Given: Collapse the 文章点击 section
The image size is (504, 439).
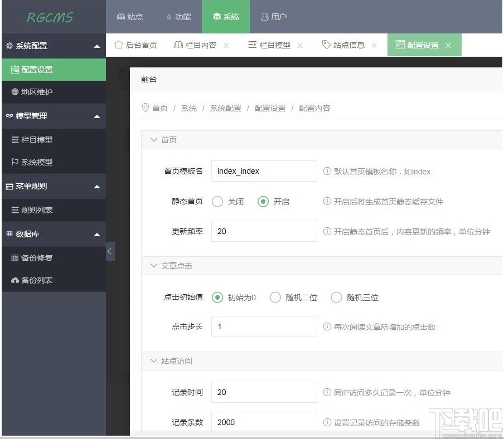Looking at the screenshot, I should pos(153,266).
